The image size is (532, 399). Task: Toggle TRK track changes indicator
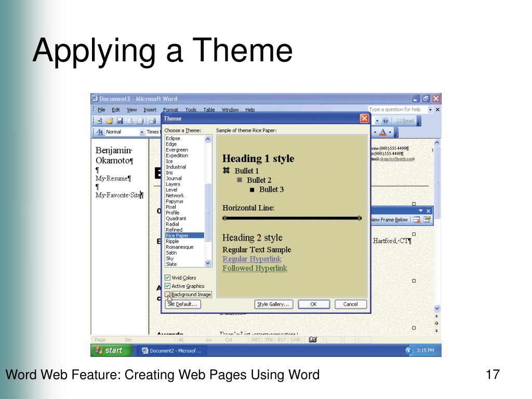pyautogui.click(x=270, y=340)
